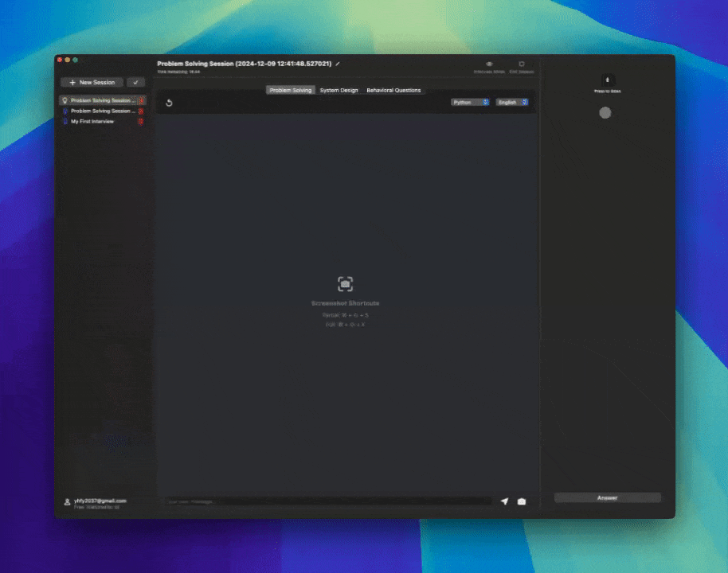Click the camera icon beside the message bar
The height and width of the screenshot is (573, 728).
[522, 501]
